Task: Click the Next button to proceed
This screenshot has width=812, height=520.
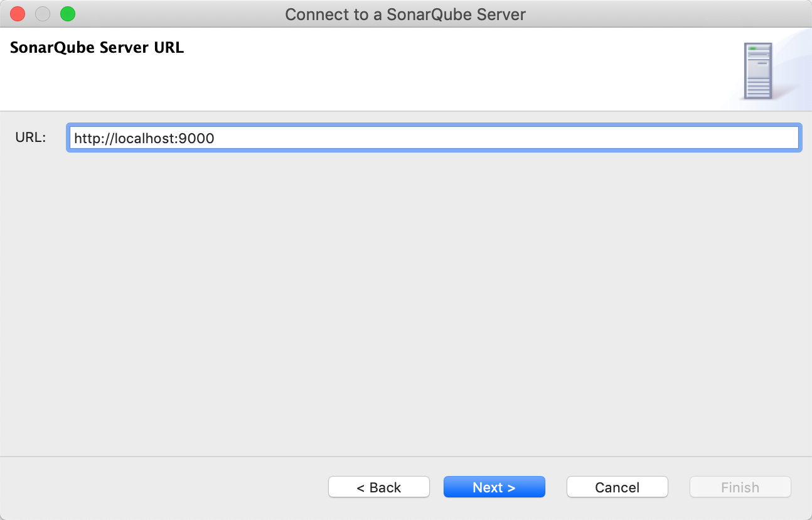Action: pos(494,487)
